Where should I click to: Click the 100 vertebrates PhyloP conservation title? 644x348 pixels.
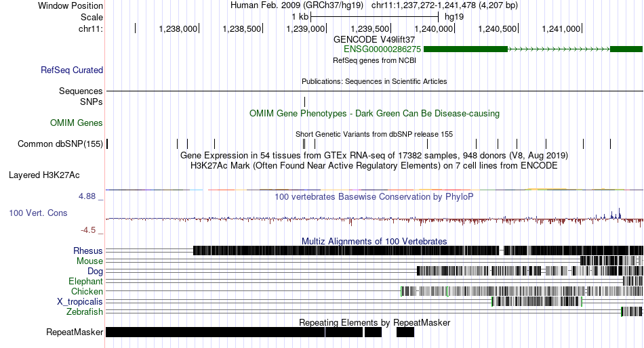(374, 196)
